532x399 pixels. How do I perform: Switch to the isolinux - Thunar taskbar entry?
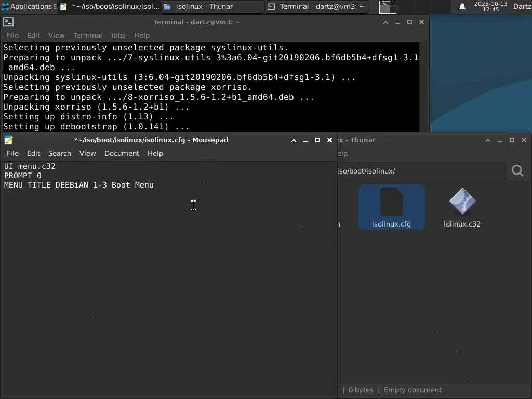212,6
